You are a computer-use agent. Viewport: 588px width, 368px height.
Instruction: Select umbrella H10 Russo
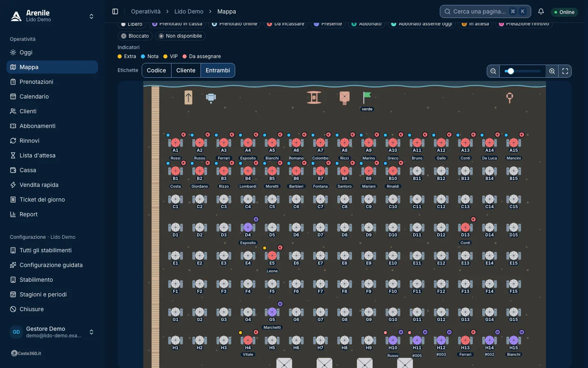pos(393,341)
